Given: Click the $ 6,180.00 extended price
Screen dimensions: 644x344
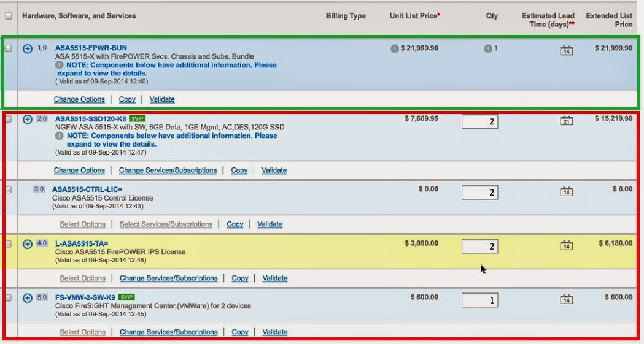Looking at the screenshot, I should pyautogui.click(x=616, y=243).
